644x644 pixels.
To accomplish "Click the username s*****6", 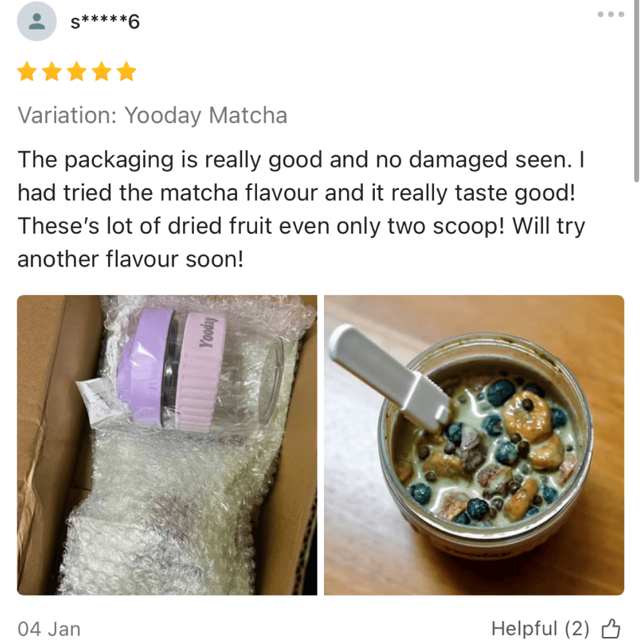I will coord(105,21).
